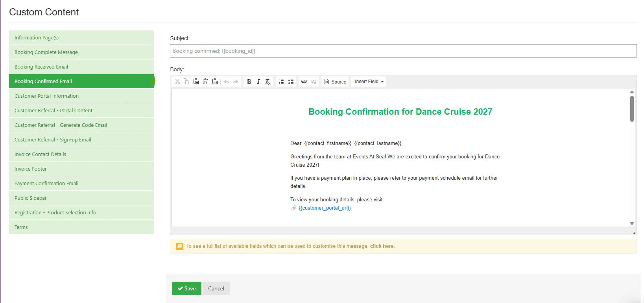
Task: Click the Remove Format icon
Action: coord(268,82)
